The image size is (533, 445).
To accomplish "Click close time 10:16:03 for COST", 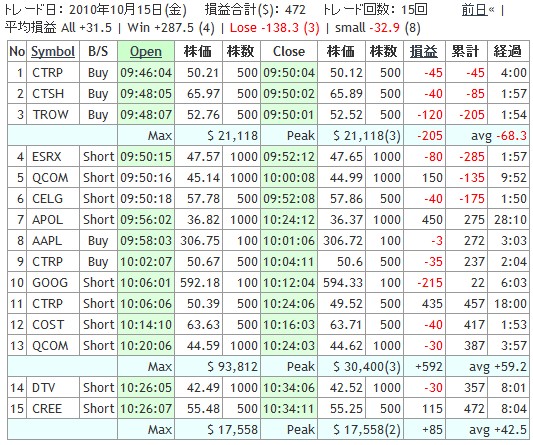I will pyautogui.click(x=289, y=325).
